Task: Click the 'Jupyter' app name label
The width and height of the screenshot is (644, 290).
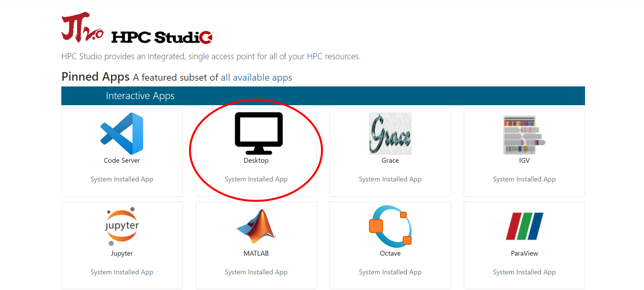Action: pyautogui.click(x=122, y=253)
